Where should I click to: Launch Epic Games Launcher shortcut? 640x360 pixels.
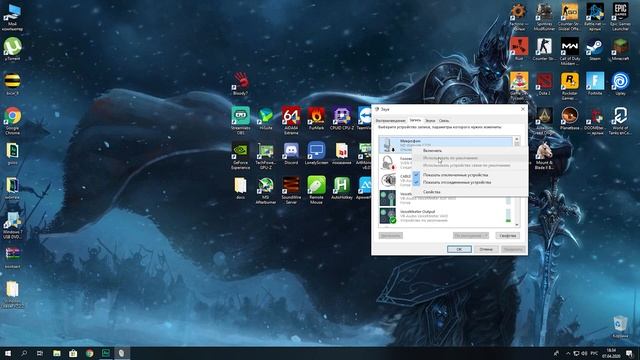click(x=620, y=16)
